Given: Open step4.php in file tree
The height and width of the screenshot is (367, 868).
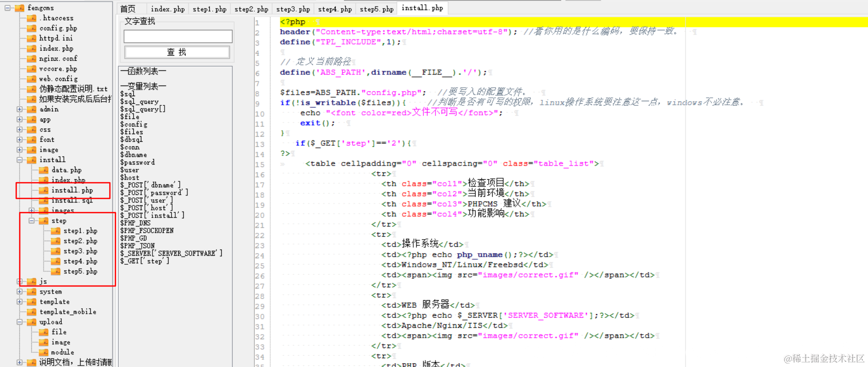Looking at the screenshot, I should tap(81, 261).
